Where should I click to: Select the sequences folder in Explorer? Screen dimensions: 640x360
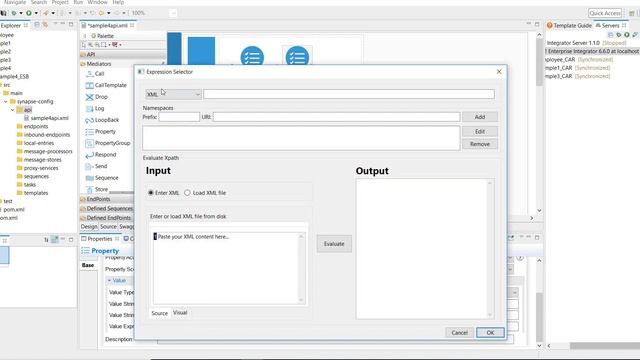(33, 176)
